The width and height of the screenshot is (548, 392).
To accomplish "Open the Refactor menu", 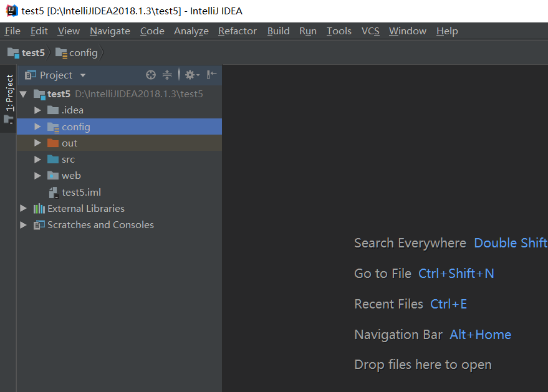I will (237, 31).
